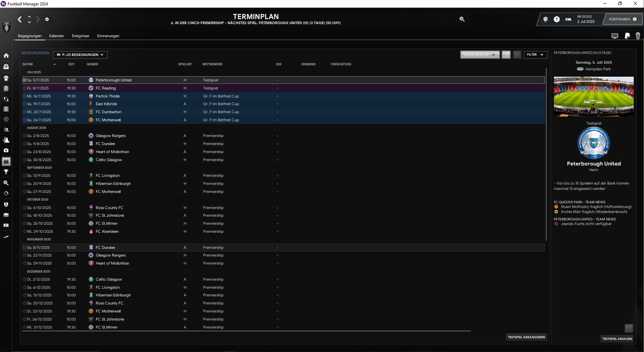This screenshot has height=352, width=644.
Task: Open the Inbox icon in sidebar
Action: pyautogui.click(x=6, y=66)
